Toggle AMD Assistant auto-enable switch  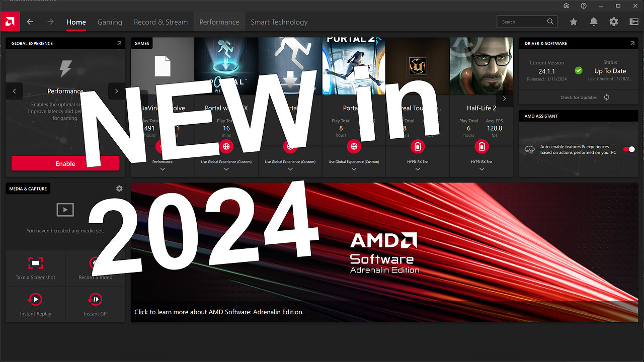pyautogui.click(x=629, y=149)
